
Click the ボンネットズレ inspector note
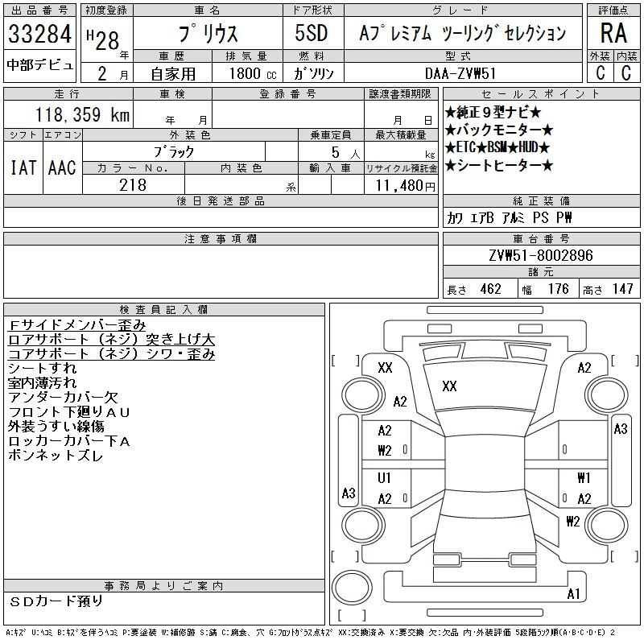[55, 456]
